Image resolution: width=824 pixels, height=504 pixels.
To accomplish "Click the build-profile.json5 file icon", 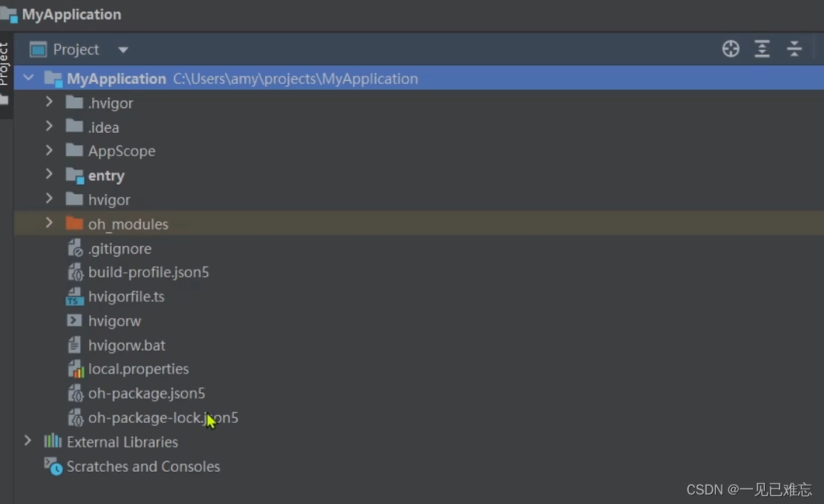I will tap(75, 272).
